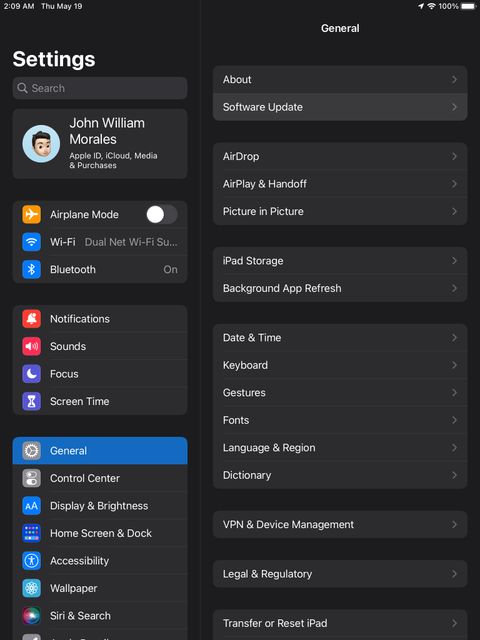Tap the orange Airplane Mode icon
This screenshot has height=640, width=480.
31,214
